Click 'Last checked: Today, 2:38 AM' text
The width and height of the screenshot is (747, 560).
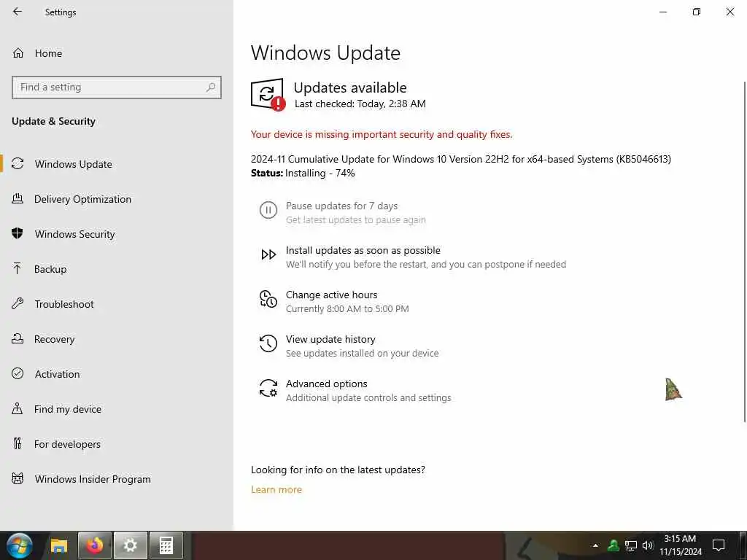(360, 104)
